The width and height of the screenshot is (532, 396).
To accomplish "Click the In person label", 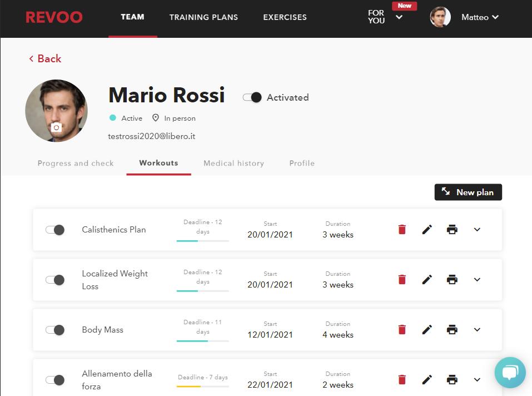I will [x=180, y=118].
